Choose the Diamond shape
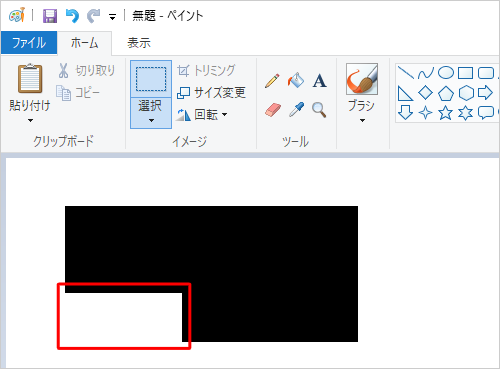The height and width of the screenshot is (369, 500). (x=426, y=93)
